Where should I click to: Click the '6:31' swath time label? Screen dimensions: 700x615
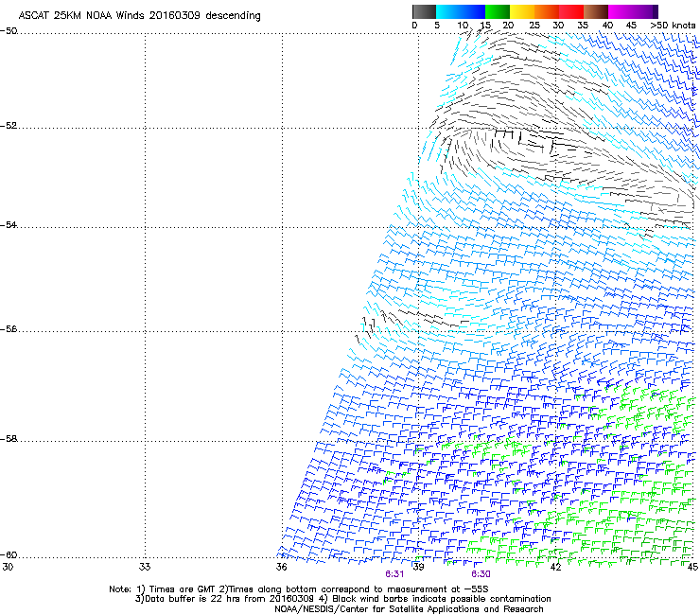(x=394, y=574)
